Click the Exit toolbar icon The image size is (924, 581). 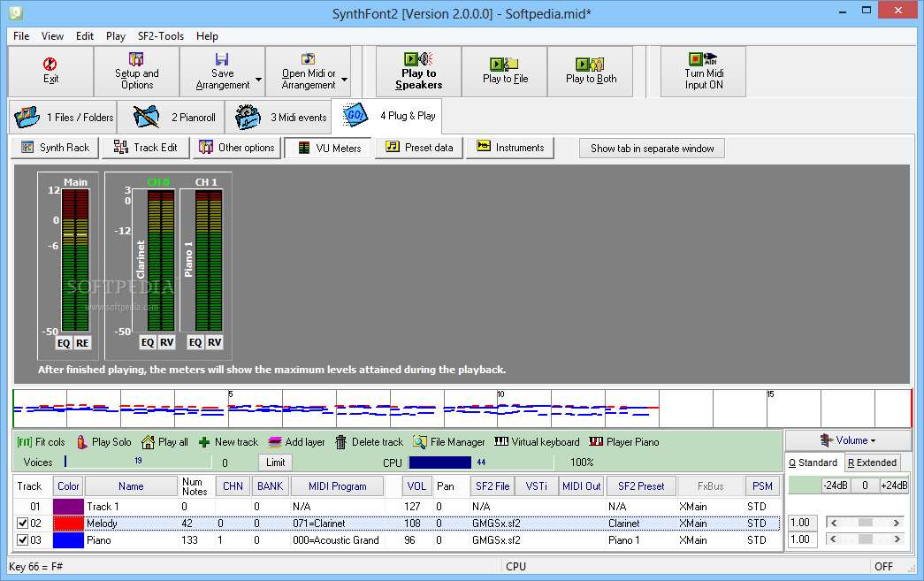click(50, 64)
